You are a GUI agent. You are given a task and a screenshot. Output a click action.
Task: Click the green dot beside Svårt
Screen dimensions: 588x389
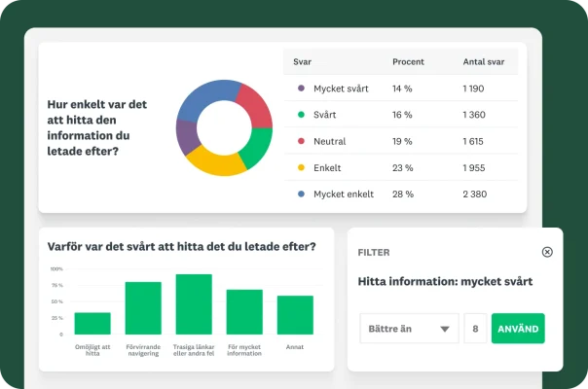[x=301, y=115]
